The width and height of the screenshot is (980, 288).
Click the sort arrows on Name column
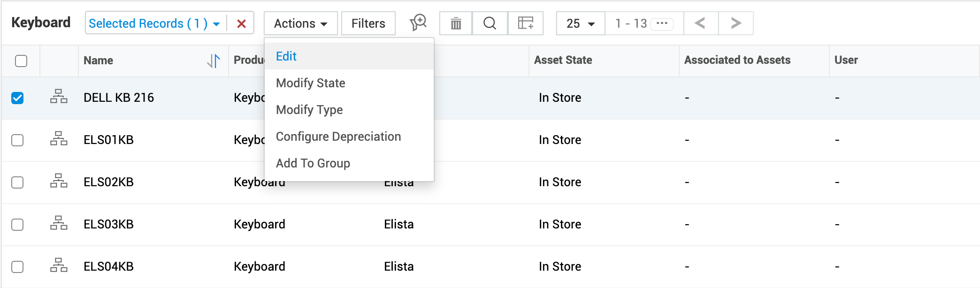click(x=214, y=61)
